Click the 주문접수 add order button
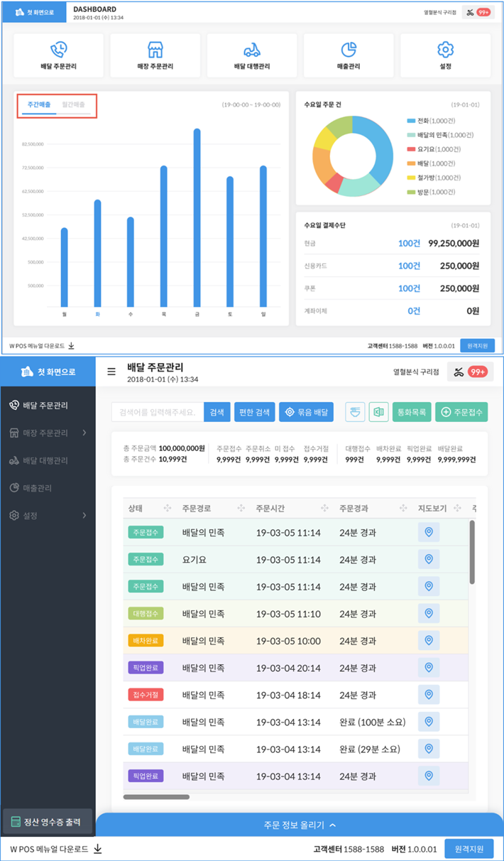 click(x=462, y=412)
